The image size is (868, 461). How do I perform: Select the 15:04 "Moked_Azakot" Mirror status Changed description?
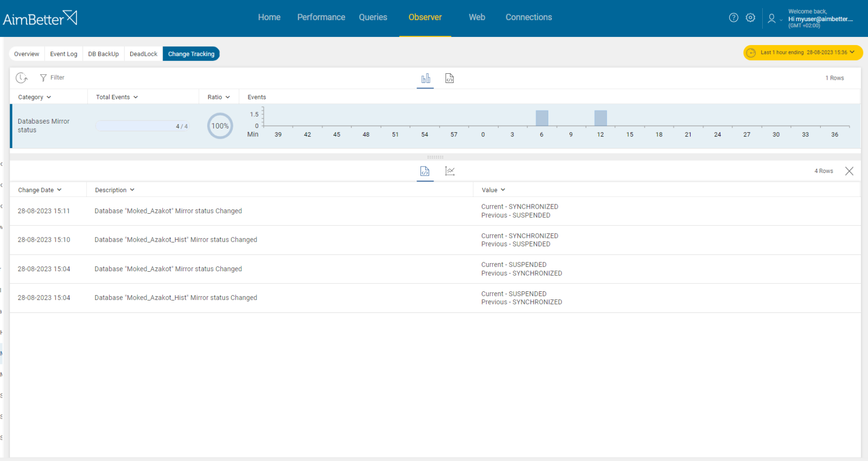(168, 270)
